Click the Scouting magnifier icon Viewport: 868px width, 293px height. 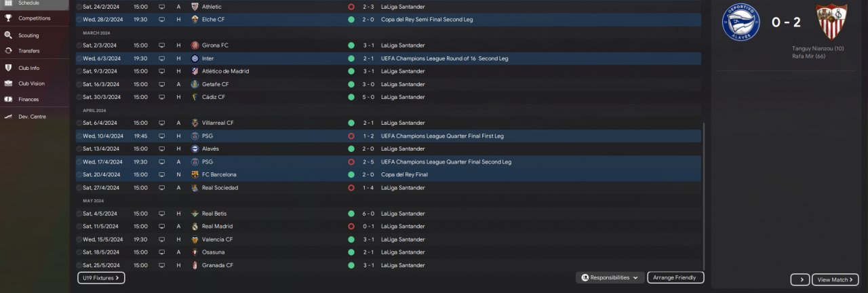pos(8,35)
